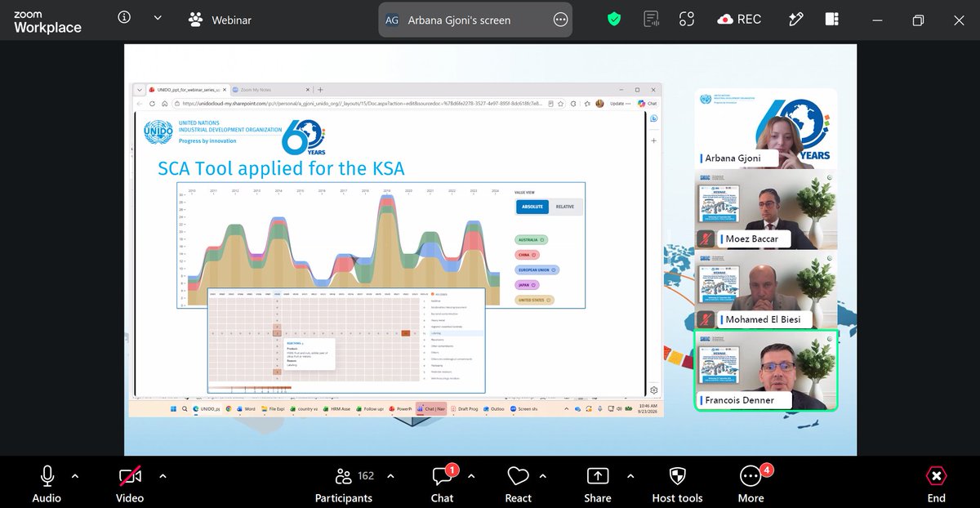Click the REC recording indicator
Screen dimensions: 980x508
[739, 19]
